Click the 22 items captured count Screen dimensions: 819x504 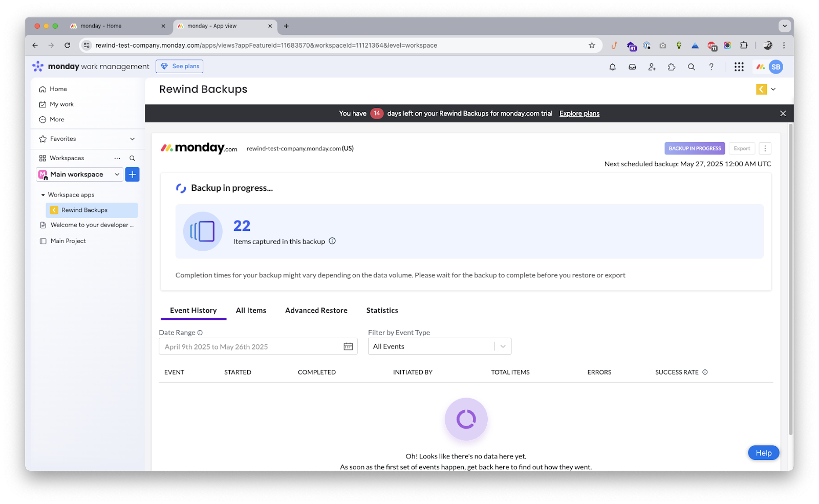(x=242, y=226)
